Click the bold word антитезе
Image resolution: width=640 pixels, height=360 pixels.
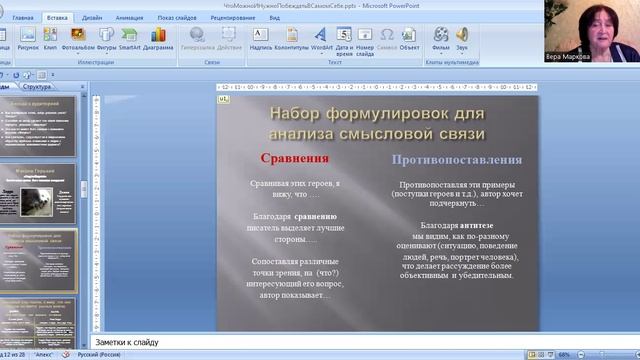tap(476, 225)
